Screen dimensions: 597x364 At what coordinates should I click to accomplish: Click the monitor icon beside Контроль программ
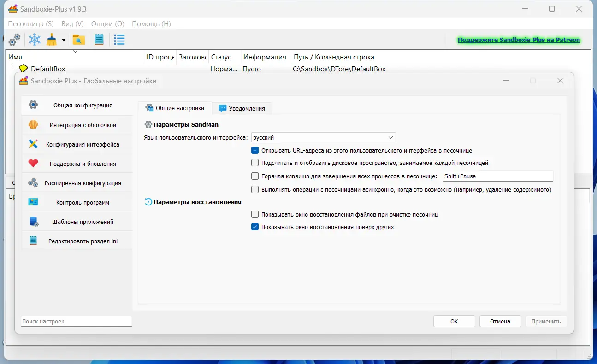(x=33, y=202)
